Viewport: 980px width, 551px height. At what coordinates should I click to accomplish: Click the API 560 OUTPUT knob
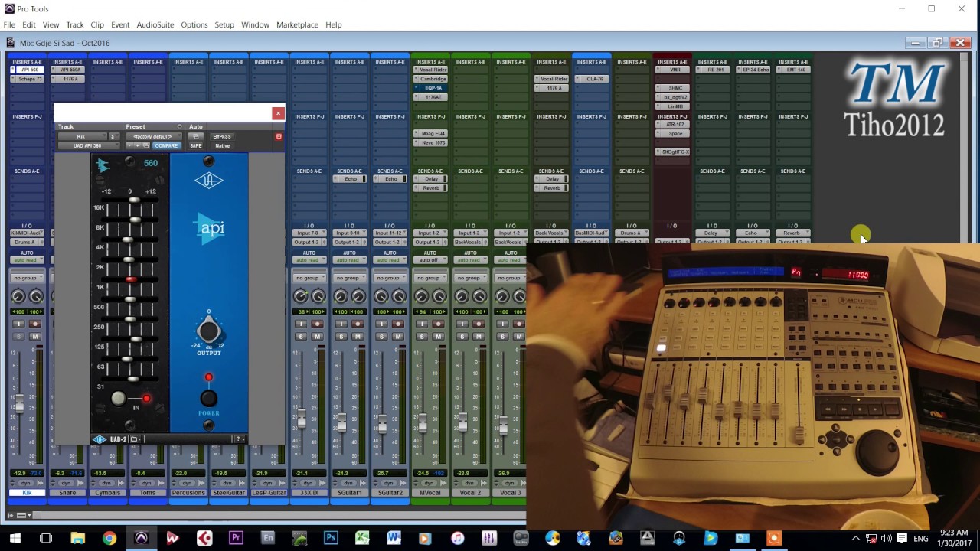coord(208,331)
